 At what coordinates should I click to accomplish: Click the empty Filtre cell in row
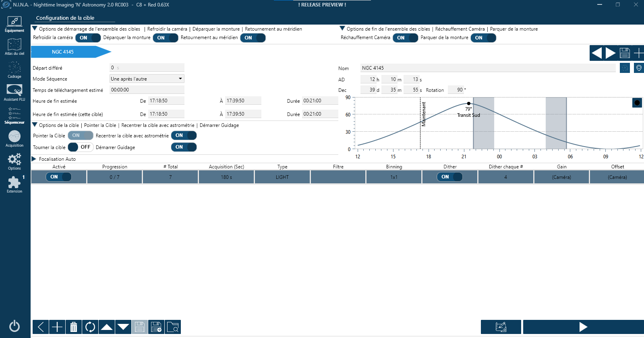coord(338,177)
